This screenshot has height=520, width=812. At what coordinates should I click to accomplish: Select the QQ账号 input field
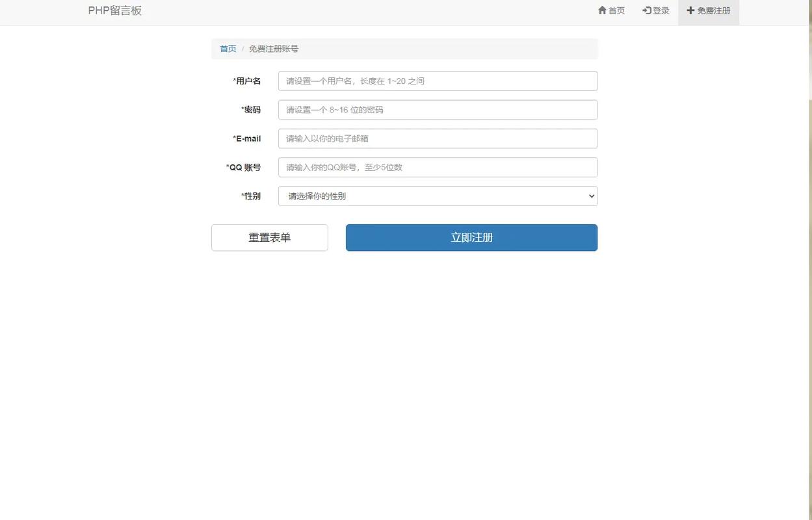pos(438,168)
